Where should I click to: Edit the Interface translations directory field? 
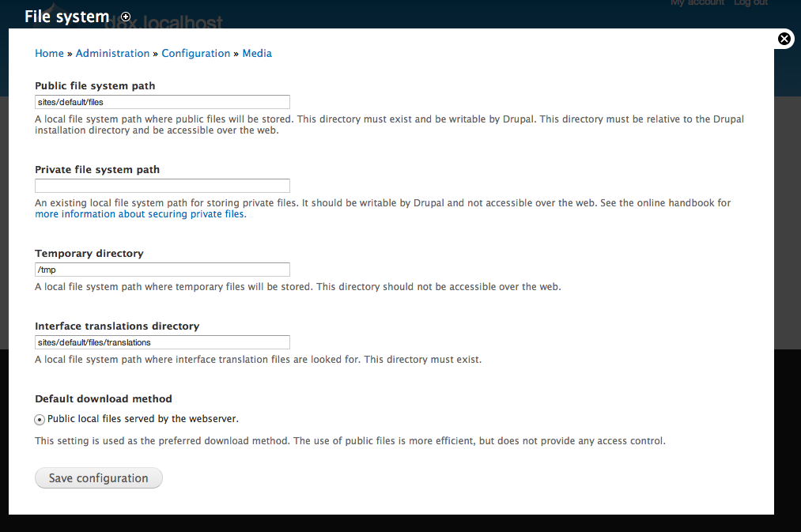pos(162,342)
